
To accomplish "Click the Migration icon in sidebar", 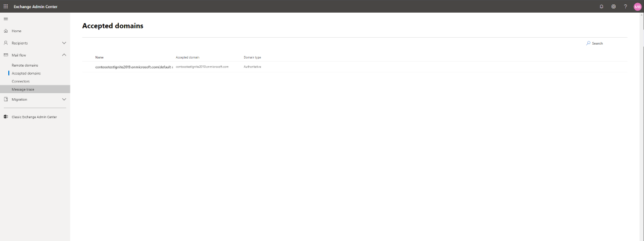I will (6, 99).
